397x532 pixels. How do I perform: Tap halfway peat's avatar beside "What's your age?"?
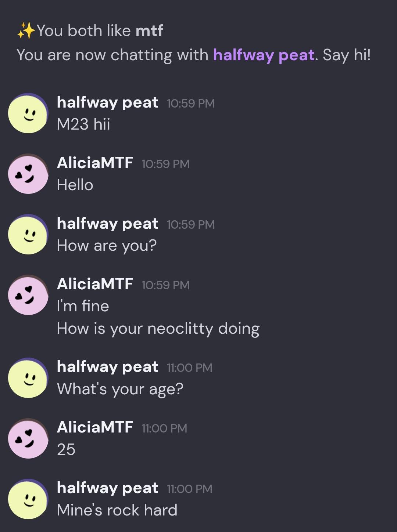(x=28, y=378)
